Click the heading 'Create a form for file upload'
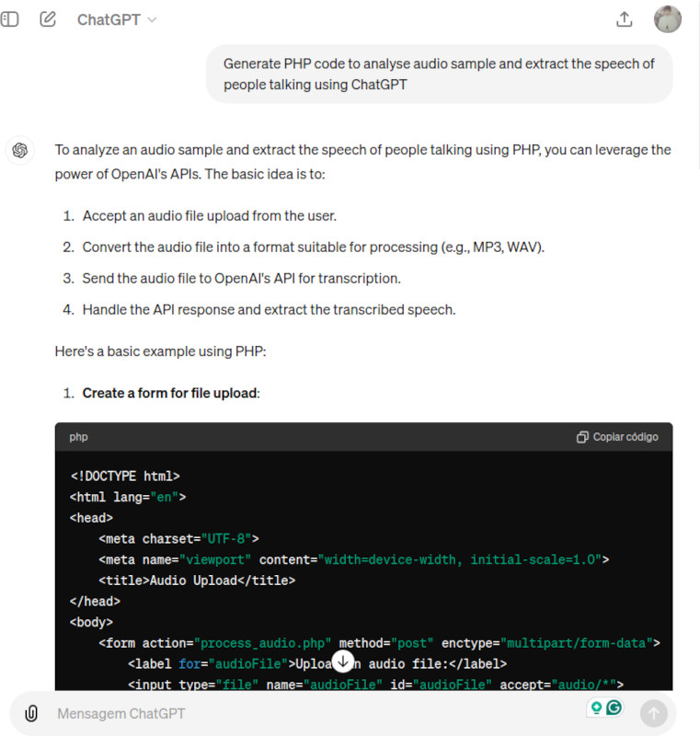 click(171, 393)
